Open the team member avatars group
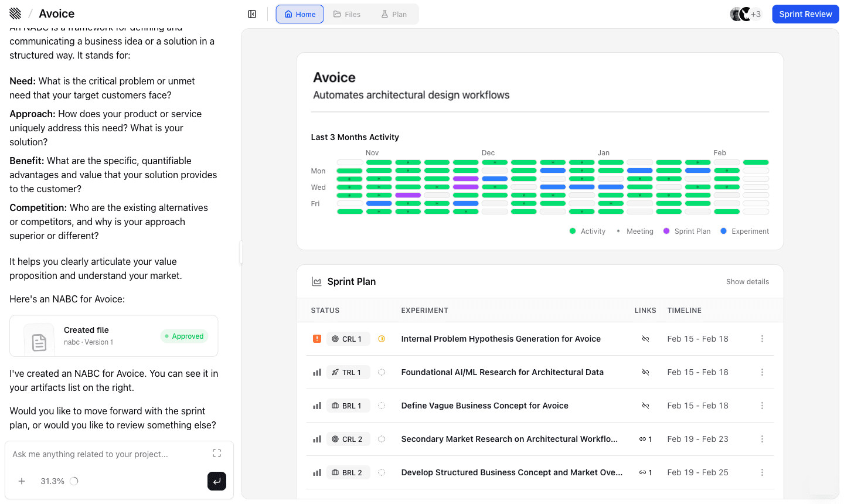This screenshot has width=844, height=504. pyautogui.click(x=745, y=14)
